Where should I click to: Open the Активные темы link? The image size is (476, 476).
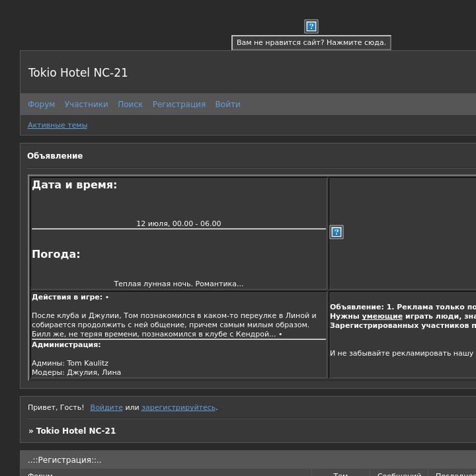[x=58, y=125]
